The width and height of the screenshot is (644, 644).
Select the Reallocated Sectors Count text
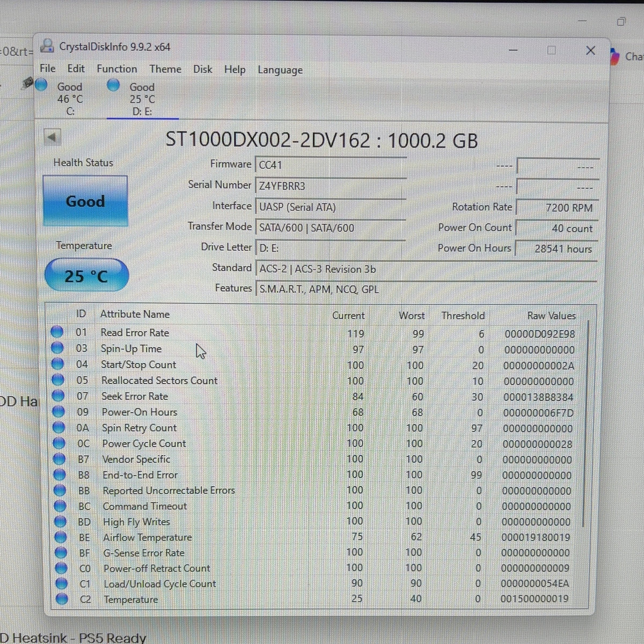pyautogui.click(x=159, y=380)
